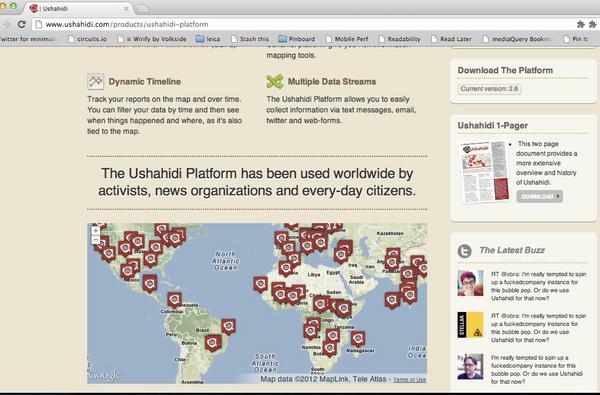This screenshot has height=395, width=600.
Task: Click the Dynamic Timeline chart icon
Action: (95, 81)
